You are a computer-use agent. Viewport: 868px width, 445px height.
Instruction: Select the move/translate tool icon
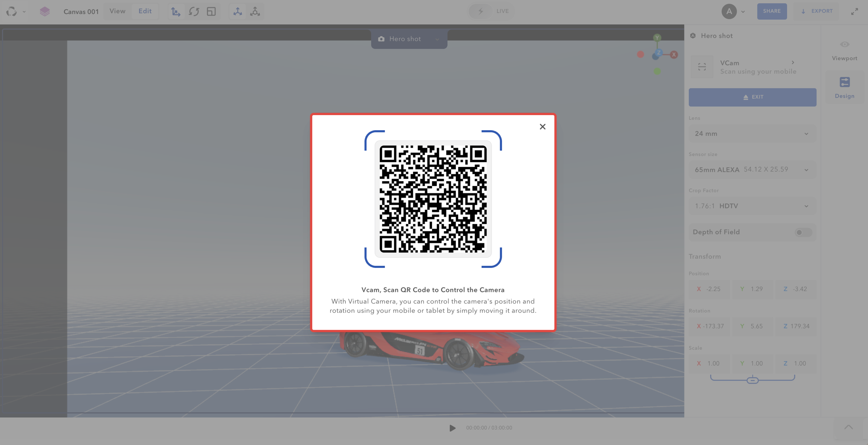176,12
